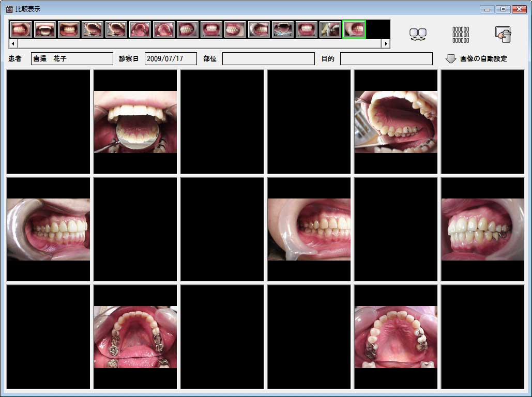Select the twelfth thumbnail in the strip
The width and height of the screenshot is (532, 397).
click(282, 29)
